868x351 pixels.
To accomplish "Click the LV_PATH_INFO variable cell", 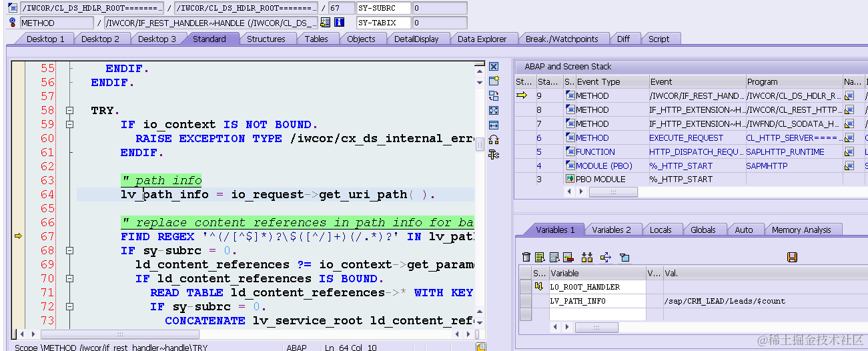I will [597, 301].
